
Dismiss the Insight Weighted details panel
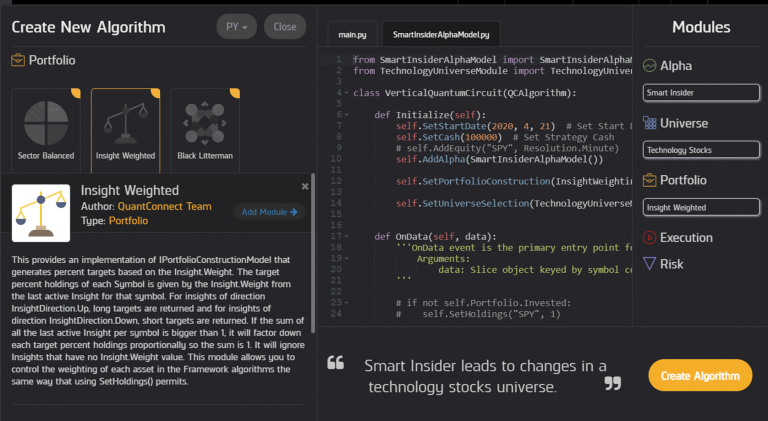click(305, 186)
